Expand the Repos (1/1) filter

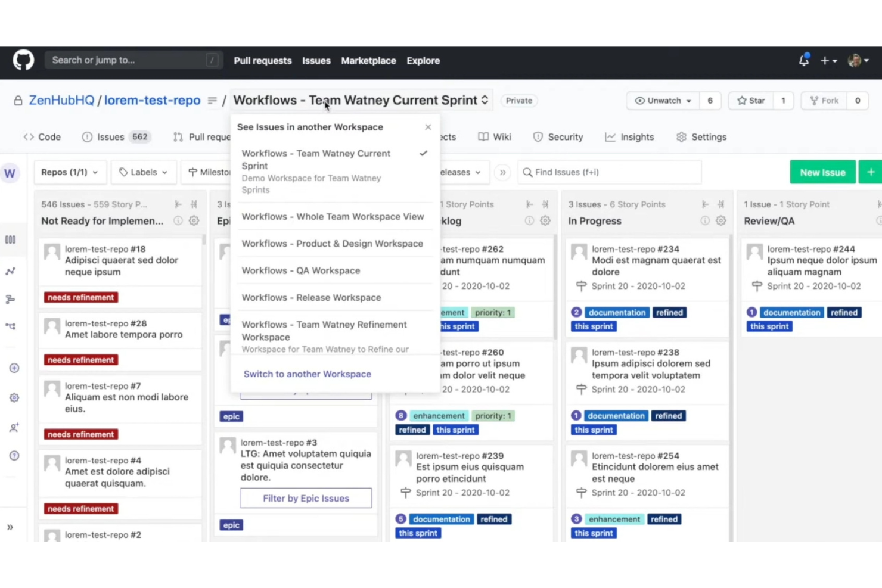click(70, 172)
